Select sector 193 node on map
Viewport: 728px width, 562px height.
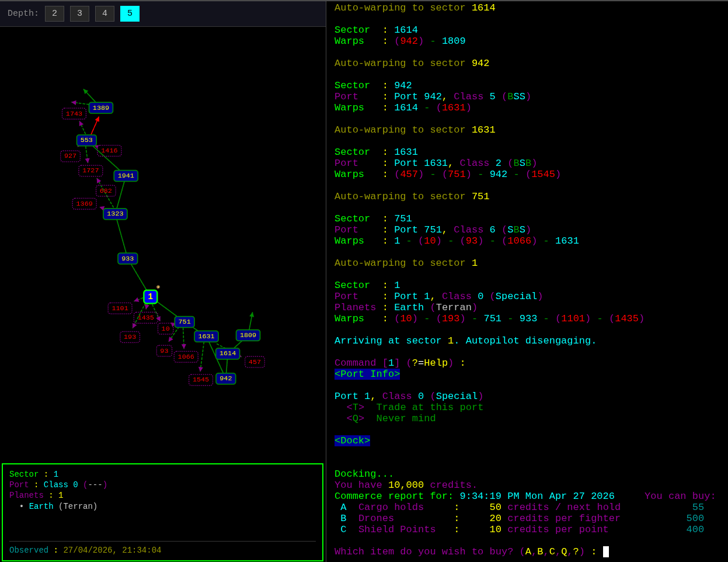pyautogui.click(x=130, y=337)
